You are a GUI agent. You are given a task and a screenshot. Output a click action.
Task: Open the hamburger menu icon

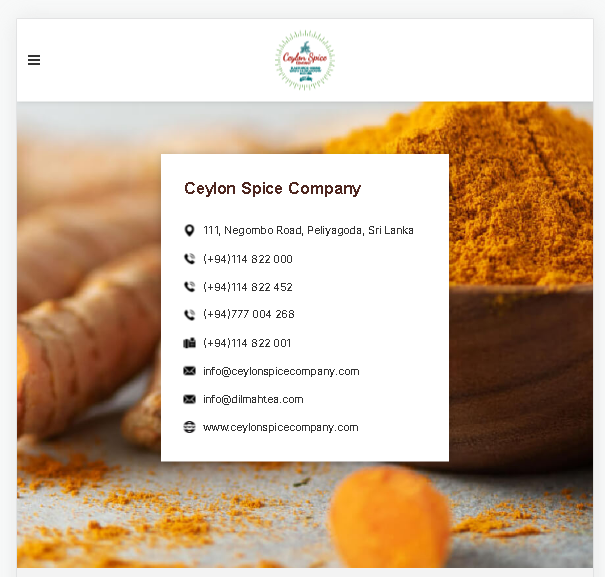coord(34,60)
